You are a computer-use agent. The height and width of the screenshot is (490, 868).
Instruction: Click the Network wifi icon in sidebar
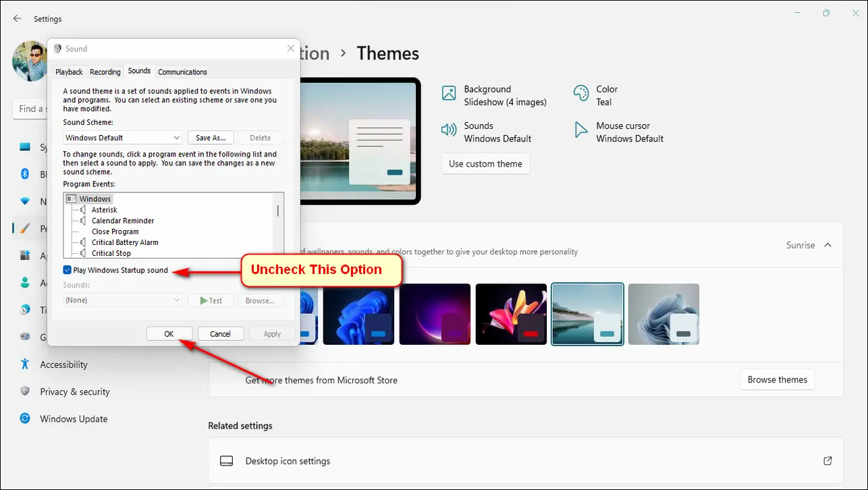[25, 201]
